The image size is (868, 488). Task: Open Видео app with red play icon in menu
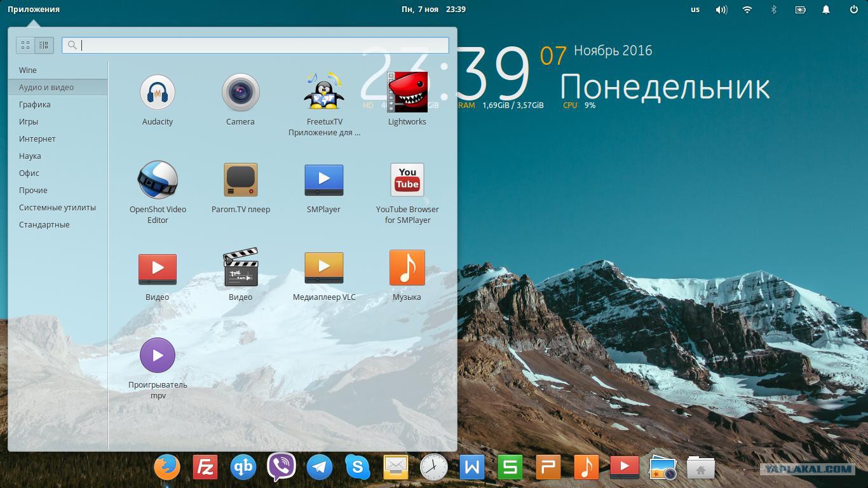point(158,268)
